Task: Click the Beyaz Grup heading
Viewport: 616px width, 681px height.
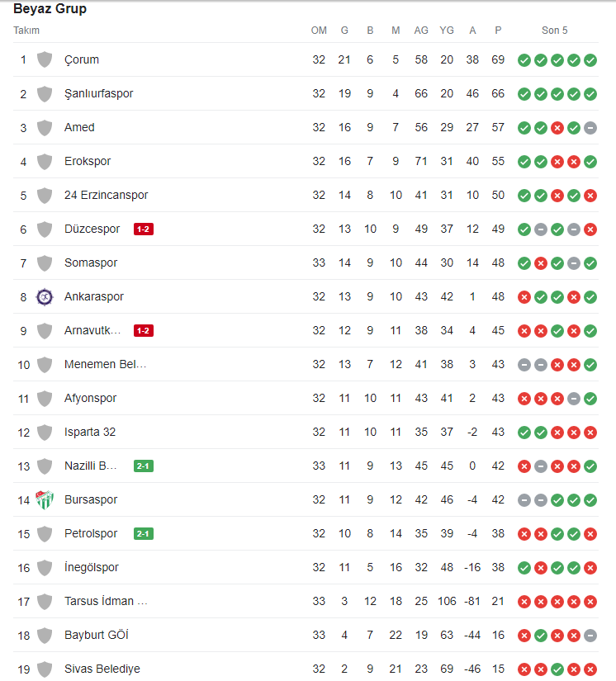Action: 50,10
